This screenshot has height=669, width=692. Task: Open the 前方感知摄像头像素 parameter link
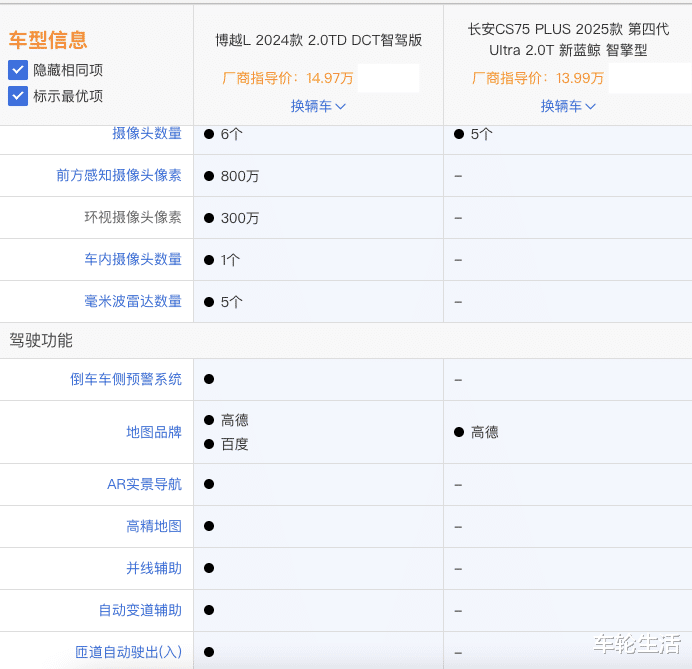point(119,175)
